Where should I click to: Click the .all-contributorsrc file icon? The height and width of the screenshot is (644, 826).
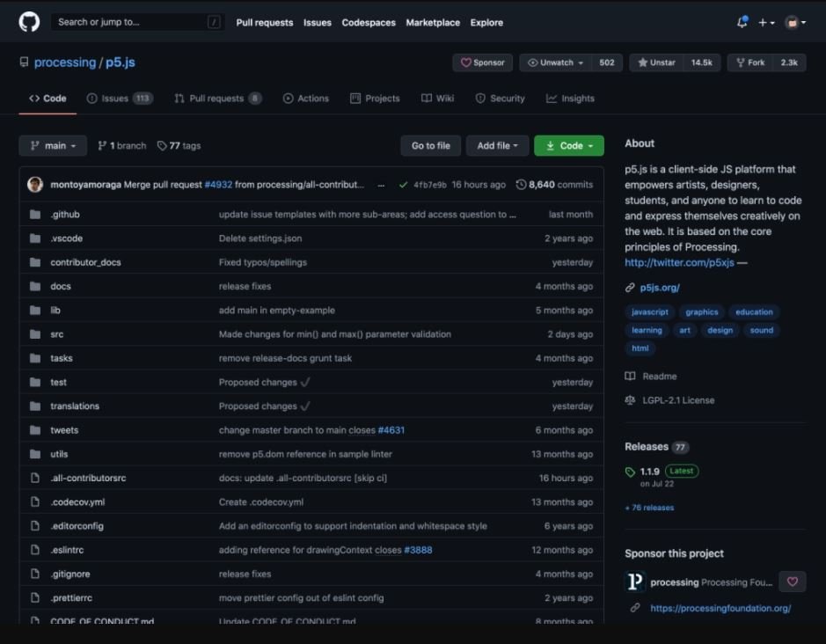click(x=35, y=478)
